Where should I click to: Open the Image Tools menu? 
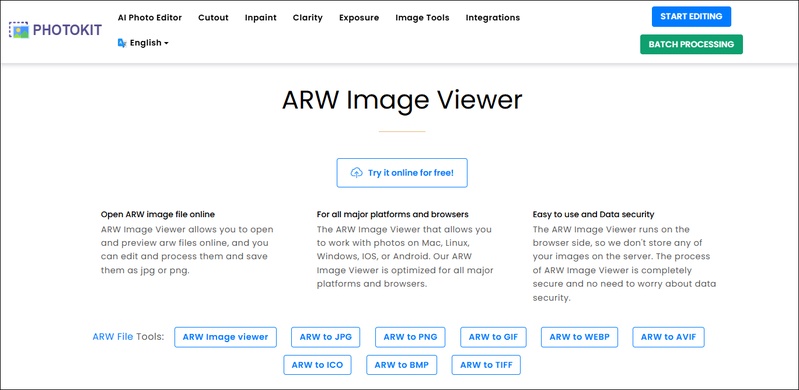422,17
